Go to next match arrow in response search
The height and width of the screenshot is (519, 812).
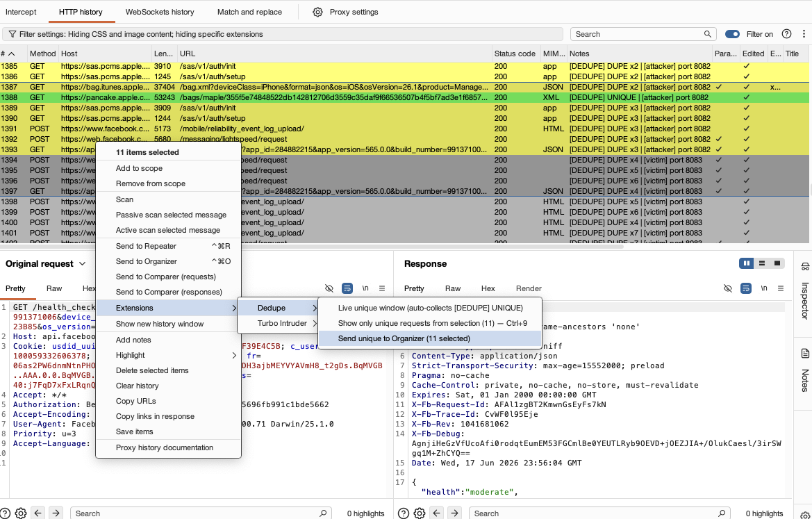[x=454, y=513]
